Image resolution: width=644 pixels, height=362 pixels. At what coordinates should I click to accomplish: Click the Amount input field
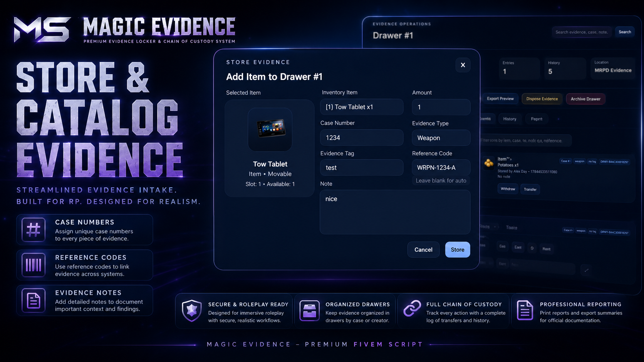(x=441, y=107)
